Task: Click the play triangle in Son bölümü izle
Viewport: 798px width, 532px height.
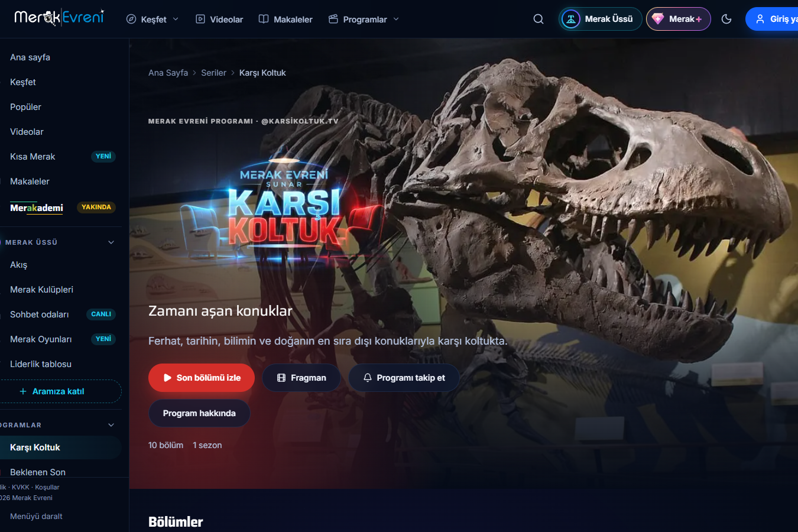Action: point(167,378)
